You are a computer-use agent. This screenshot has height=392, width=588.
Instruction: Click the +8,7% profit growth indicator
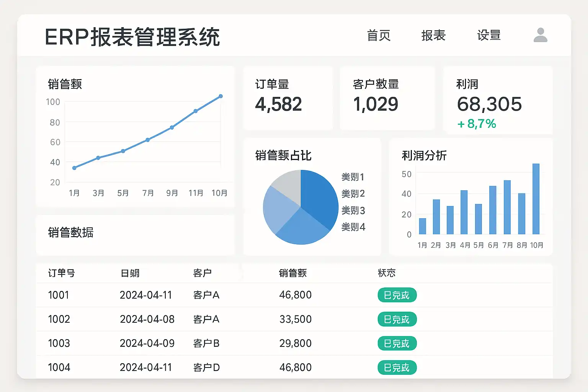coord(477,124)
